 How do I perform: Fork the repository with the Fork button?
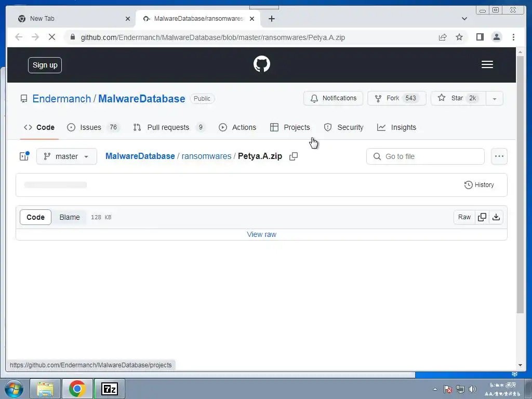[396, 98]
